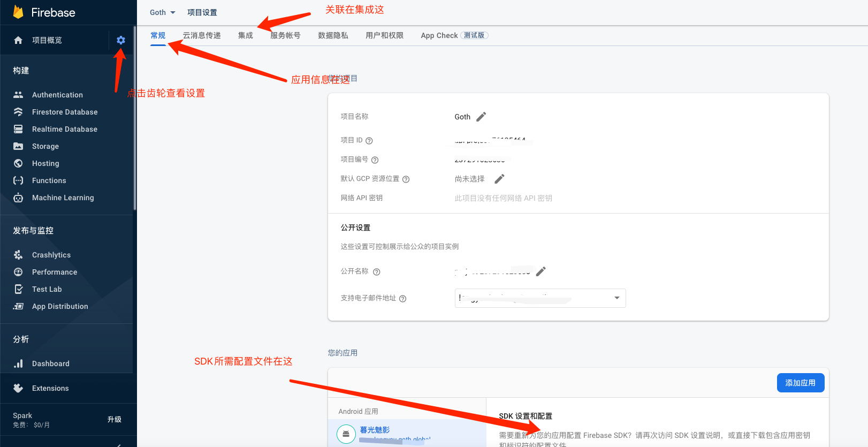868x447 pixels.
Task: Switch to the 数据隐私 tab
Action: (333, 35)
